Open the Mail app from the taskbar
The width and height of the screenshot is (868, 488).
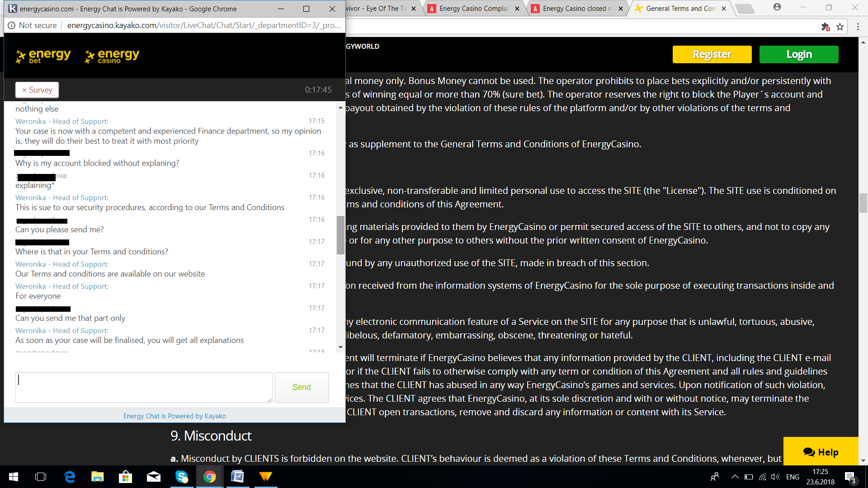154,477
